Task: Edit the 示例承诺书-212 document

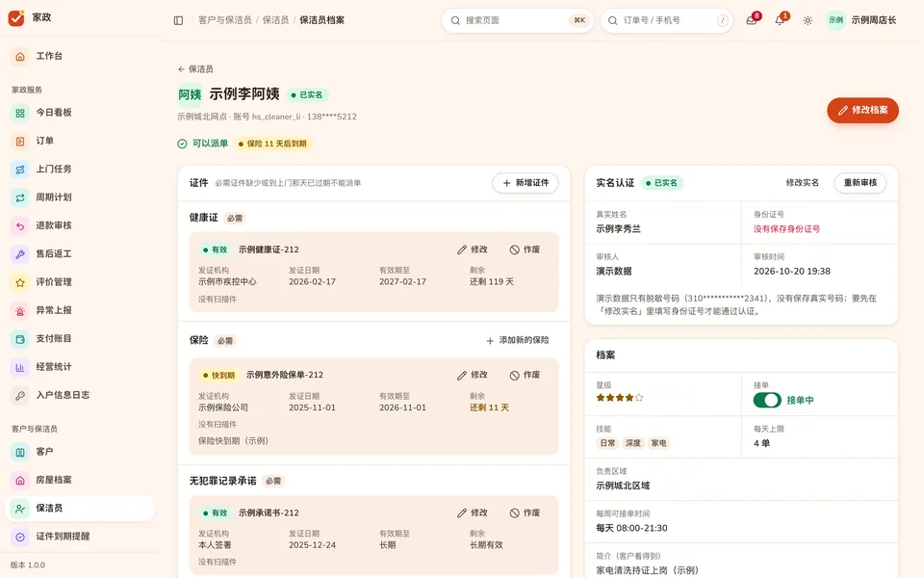Action: coord(473,513)
